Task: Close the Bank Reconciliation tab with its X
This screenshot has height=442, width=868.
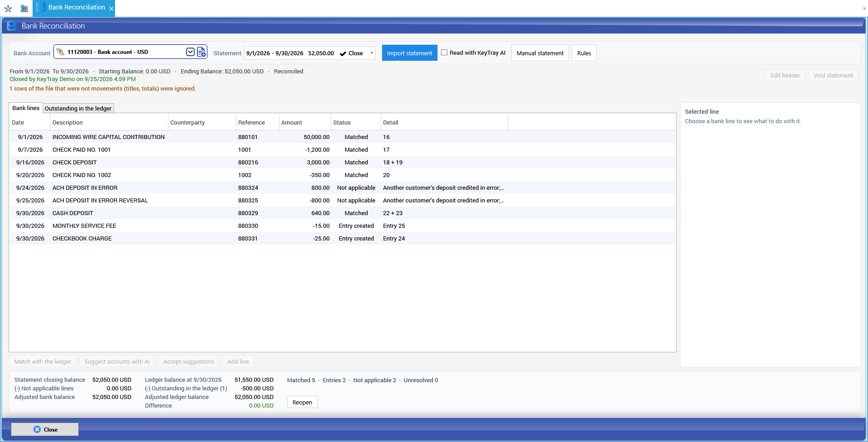Action: click(x=111, y=9)
